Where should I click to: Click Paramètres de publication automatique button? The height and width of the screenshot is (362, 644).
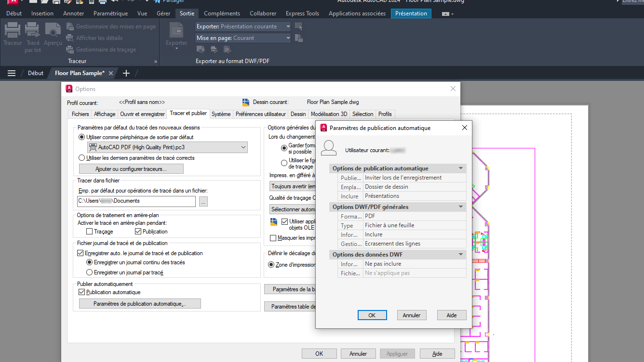[140, 304]
